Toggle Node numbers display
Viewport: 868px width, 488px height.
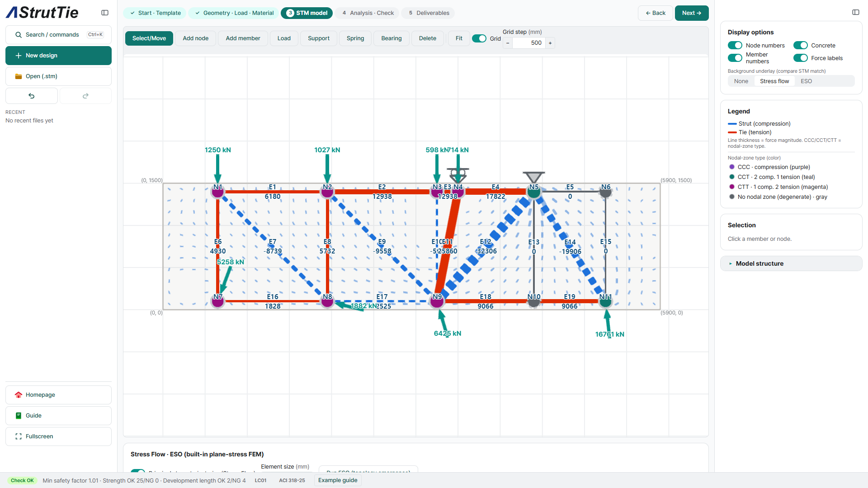[735, 45]
